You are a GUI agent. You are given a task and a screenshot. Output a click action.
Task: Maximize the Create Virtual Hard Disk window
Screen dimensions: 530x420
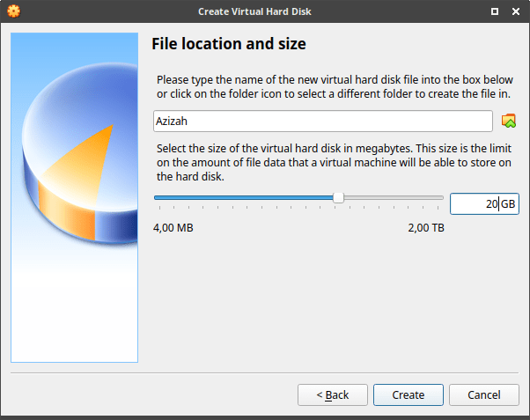click(495, 11)
